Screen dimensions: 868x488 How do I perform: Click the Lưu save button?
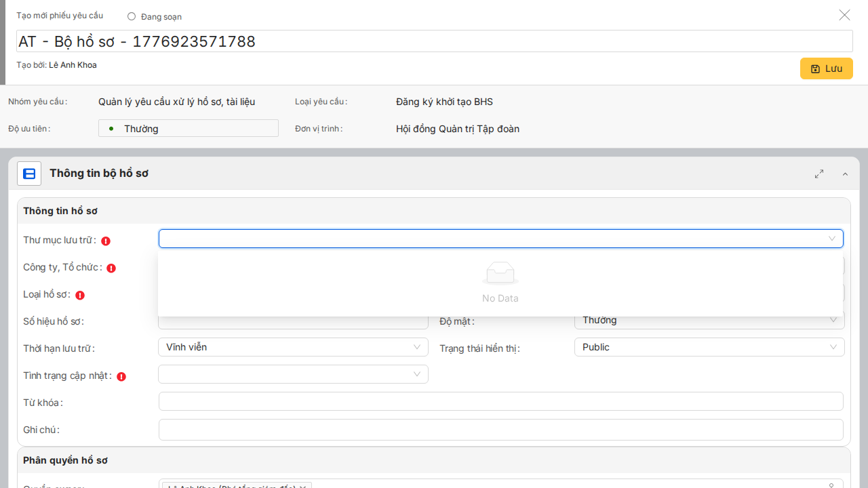point(826,68)
